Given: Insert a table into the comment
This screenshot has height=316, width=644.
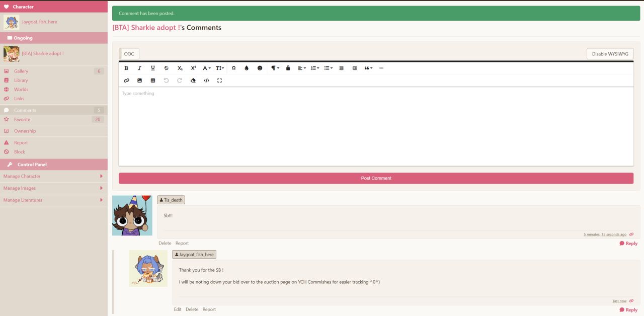Looking at the screenshot, I should [153, 81].
